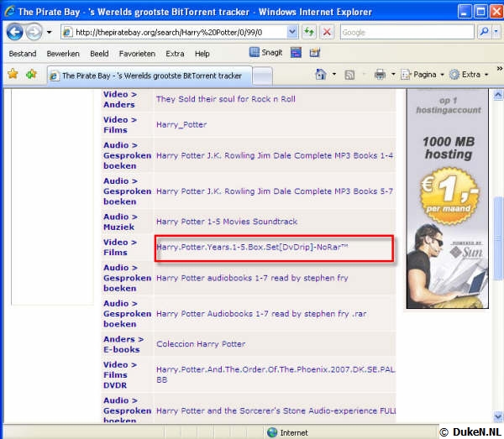The height and width of the screenshot is (439, 504).
Task: Open the recent pages dropdown arrow
Action: pyautogui.click(x=50, y=32)
